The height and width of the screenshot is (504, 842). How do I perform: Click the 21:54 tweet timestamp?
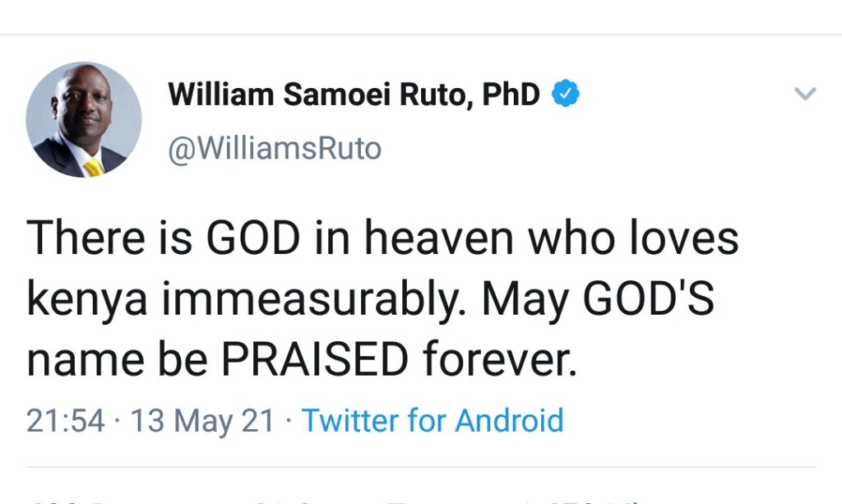[66, 421]
